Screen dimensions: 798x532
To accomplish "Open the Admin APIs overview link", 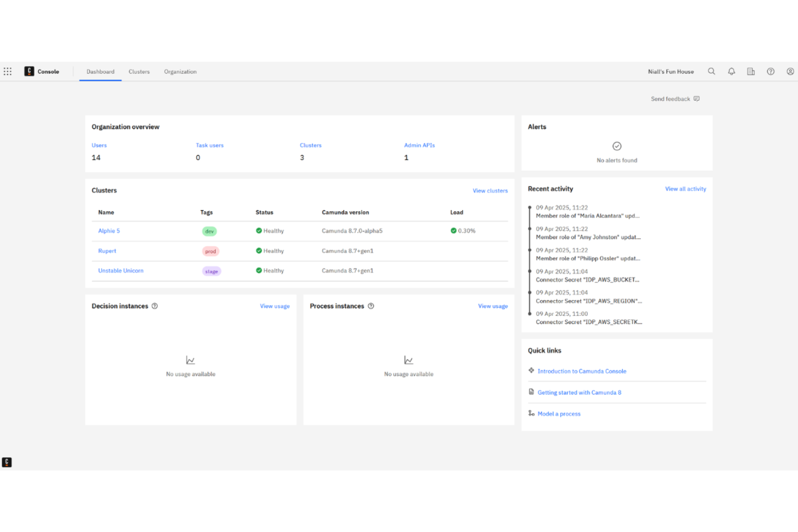I will click(x=419, y=146).
